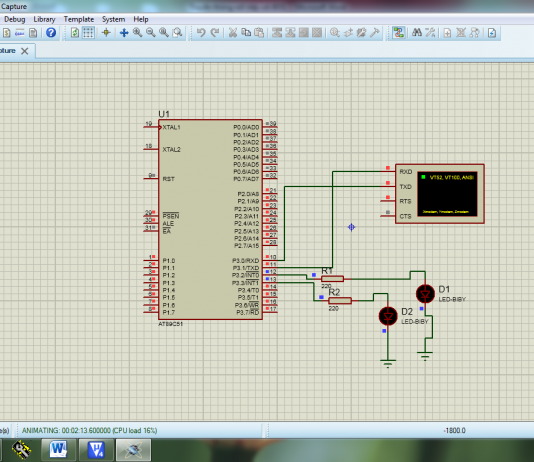The image size is (534, 462).
Task: Click the ground symbol below D1
Action: click(425, 356)
